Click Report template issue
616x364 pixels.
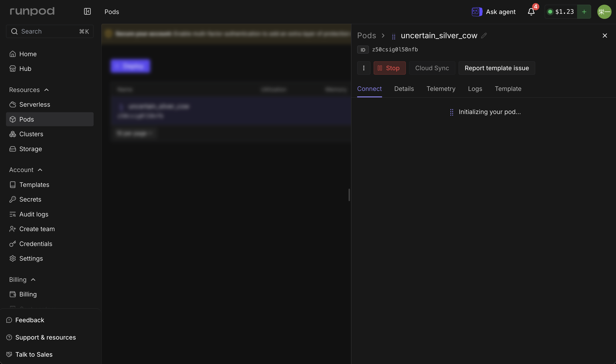(497, 68)
